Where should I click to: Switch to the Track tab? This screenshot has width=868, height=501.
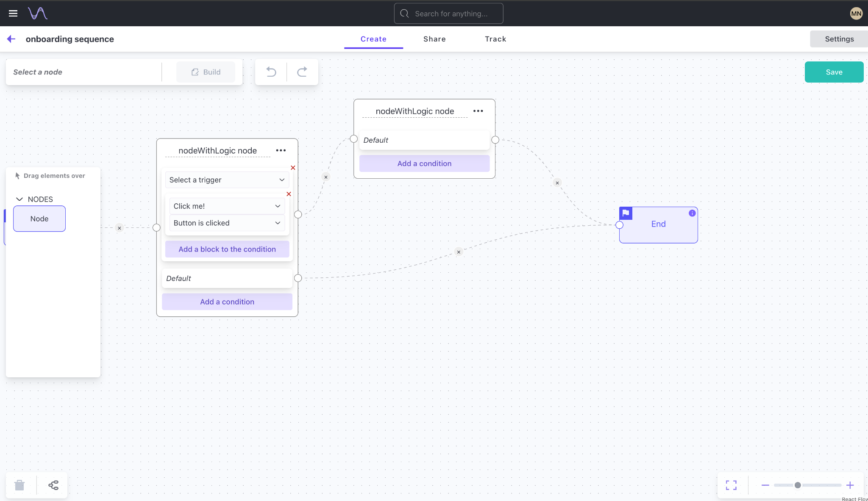495,39
